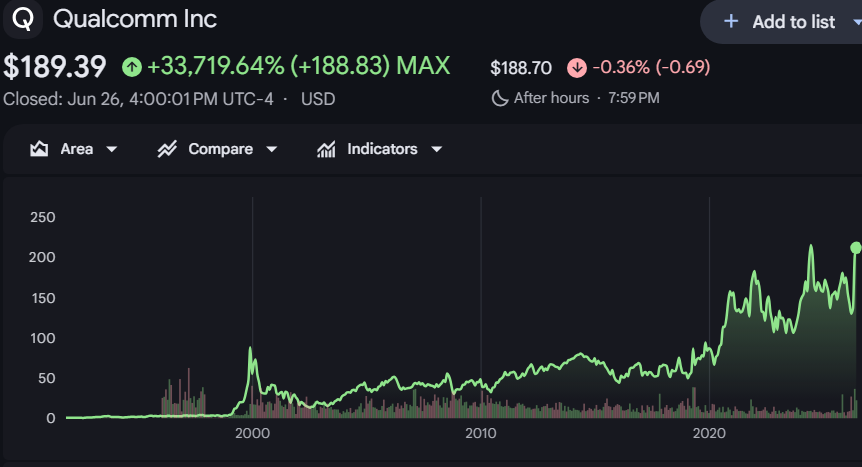The width and height of the screenshot is (862, 467).
Task: Click the Compare lines icon
Action: point(167,149)
